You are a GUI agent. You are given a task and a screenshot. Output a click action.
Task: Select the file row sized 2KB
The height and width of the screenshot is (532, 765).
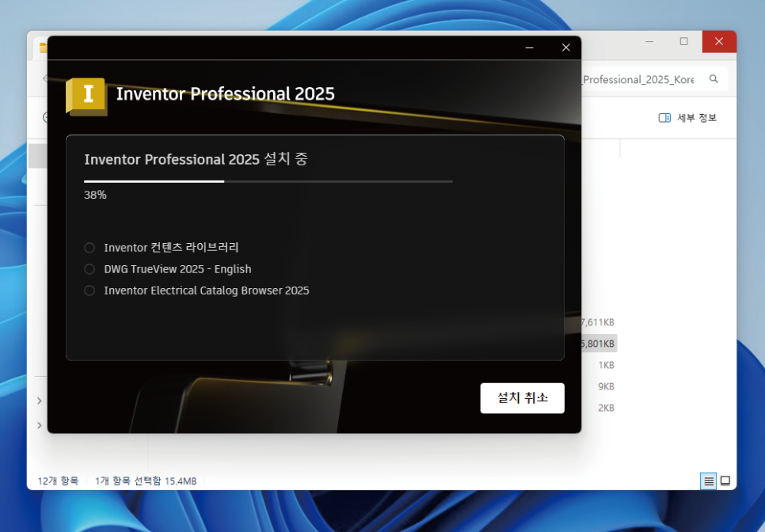coord(606,408)
